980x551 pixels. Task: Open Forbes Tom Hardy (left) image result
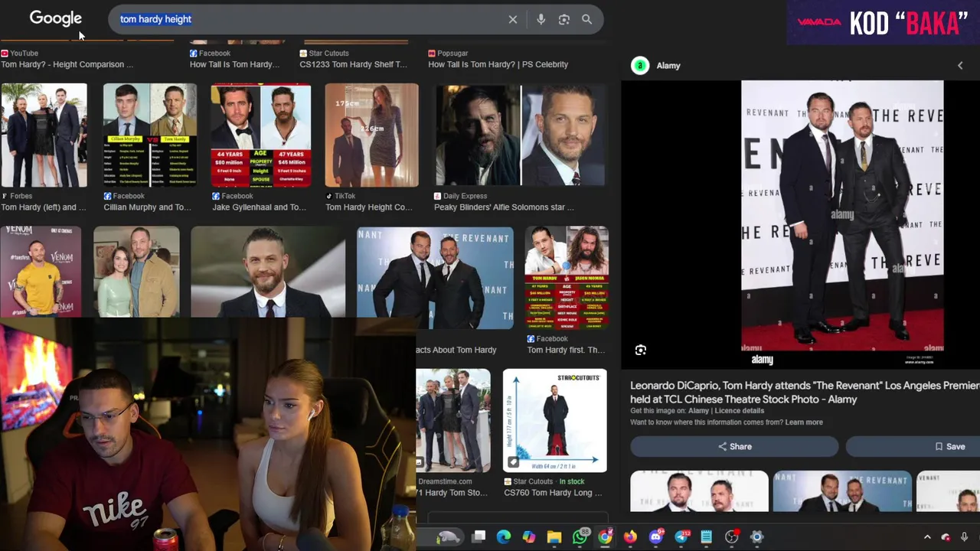[x=44, y=135]
